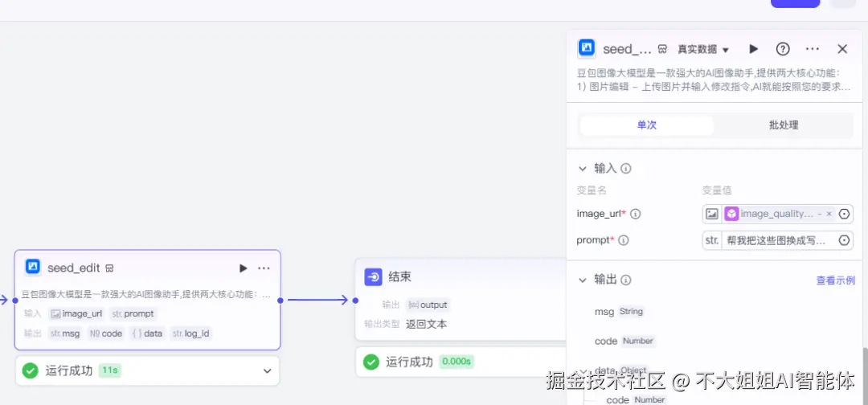Collapse the 输出 section
The height and width of the screenshot is (405, 868).
pyautogui.click(x=583, y=280)
